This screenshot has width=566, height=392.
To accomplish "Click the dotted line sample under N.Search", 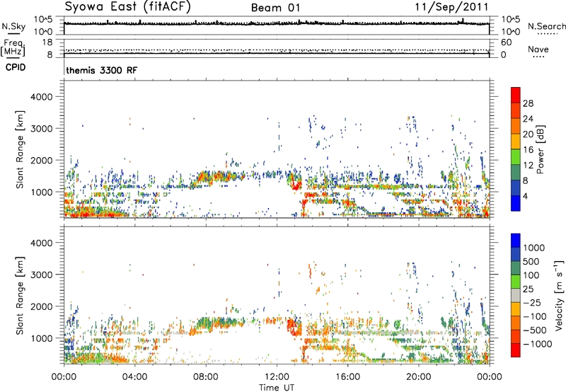I will pos(547,33).
